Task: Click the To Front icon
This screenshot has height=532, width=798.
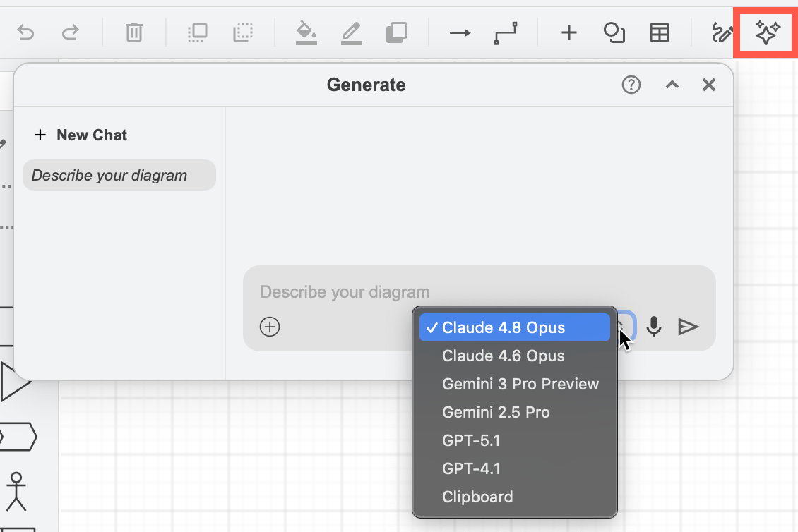Action: (x=198, y=32)
